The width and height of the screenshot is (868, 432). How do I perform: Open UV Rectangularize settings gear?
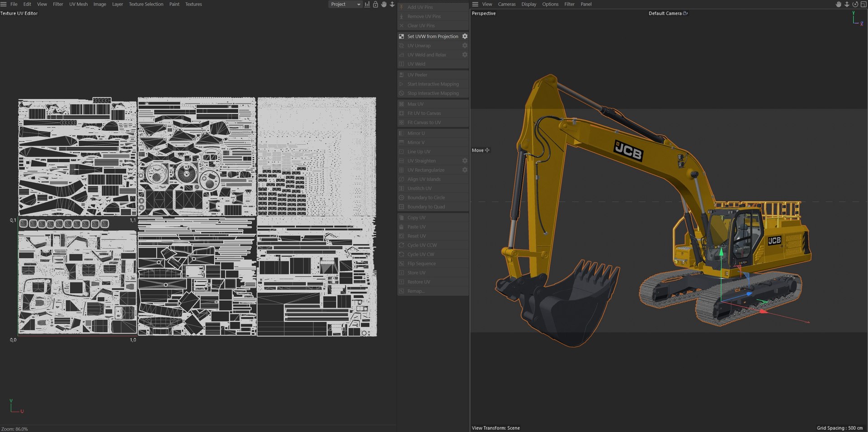pos(465,170)
